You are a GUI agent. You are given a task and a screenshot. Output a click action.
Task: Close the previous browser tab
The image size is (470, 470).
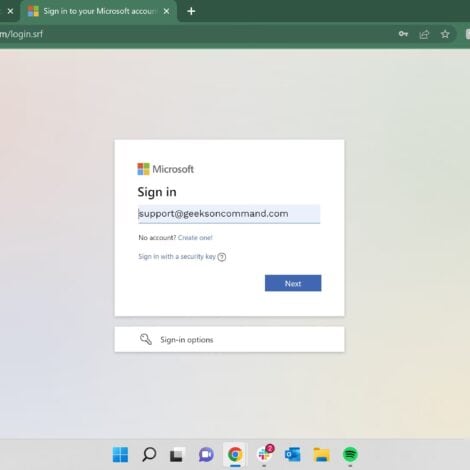click(x=10, y=11)
